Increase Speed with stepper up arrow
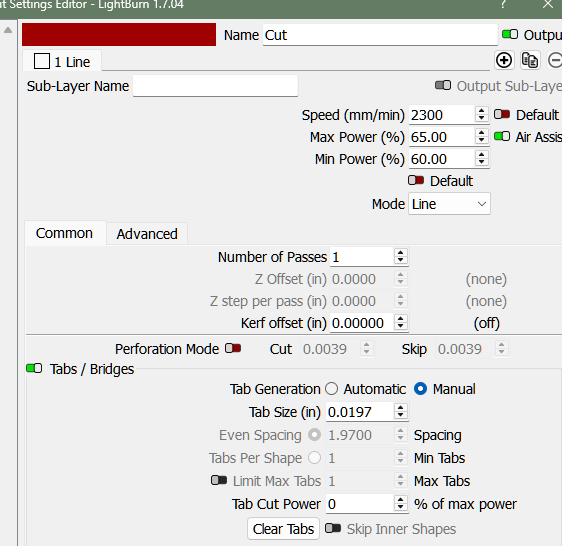562x546 pixels. [x=481, y=111]
